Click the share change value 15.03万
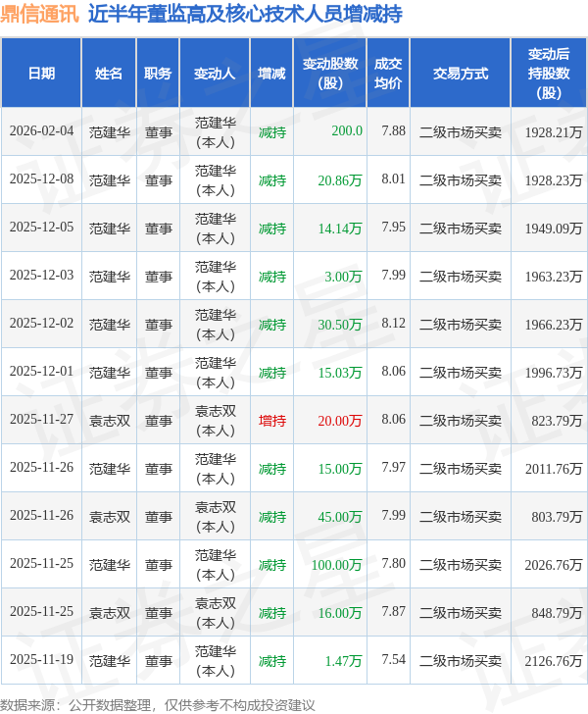Screen dimensions: 588x714 [x=340, y=373]
